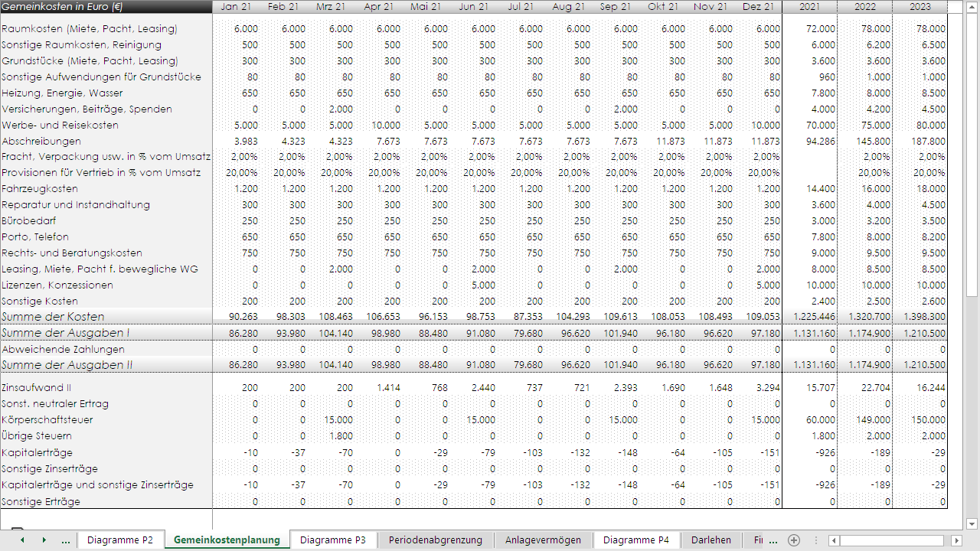Select Zinsaufwand II value 1.414 in Apr 21

(x=389, y=387)
